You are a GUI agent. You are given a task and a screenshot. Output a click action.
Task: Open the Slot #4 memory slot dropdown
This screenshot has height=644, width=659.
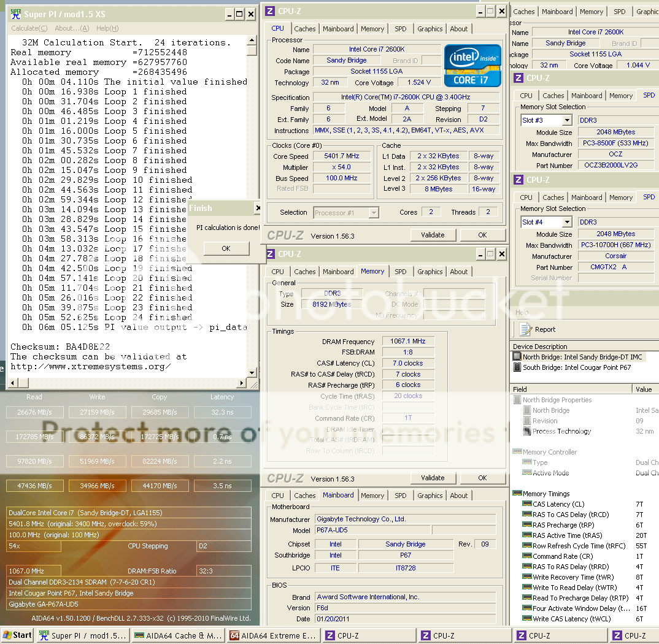568,223
